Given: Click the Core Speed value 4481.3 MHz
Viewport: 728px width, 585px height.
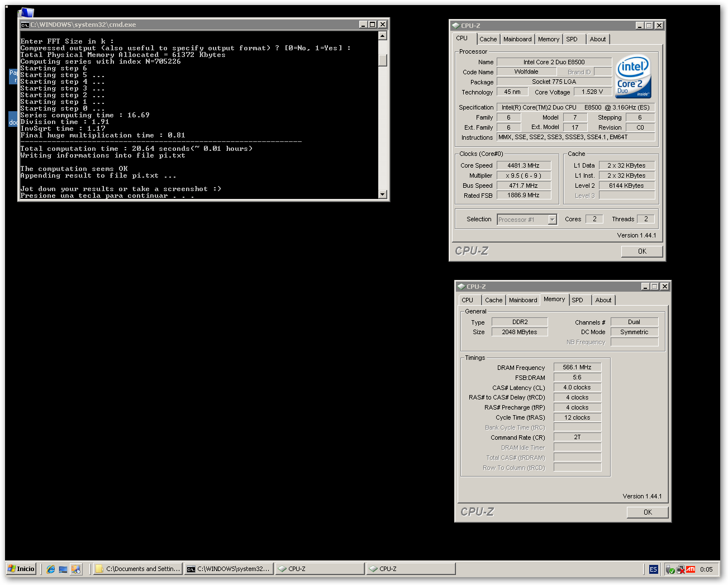Looking at the screenshot, I should point(524,165).
